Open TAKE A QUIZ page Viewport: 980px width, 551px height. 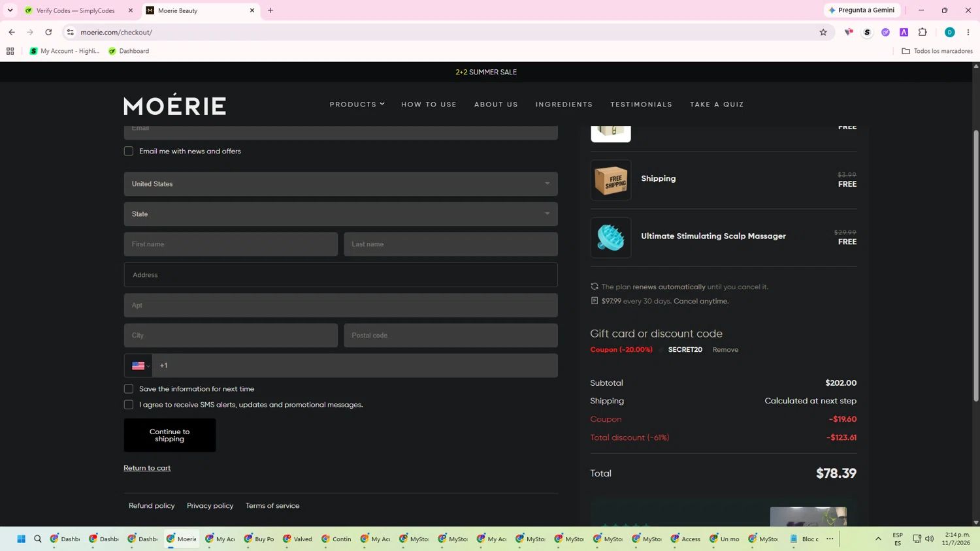pos(717,104)
